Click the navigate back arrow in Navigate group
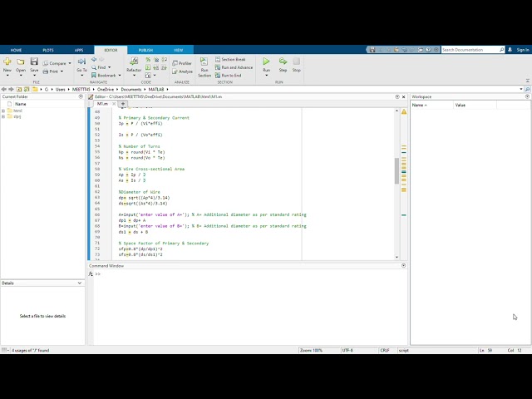 tap(94, 59)
